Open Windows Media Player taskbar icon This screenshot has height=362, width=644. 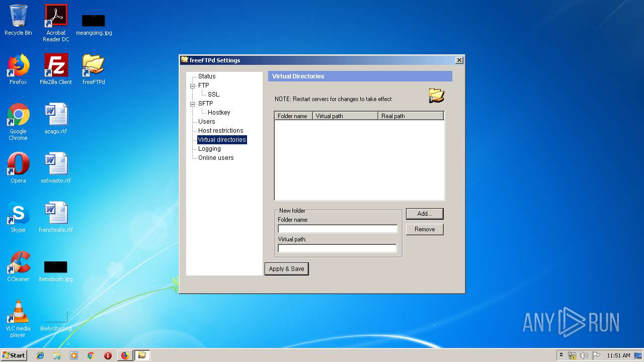coord(74,355)
